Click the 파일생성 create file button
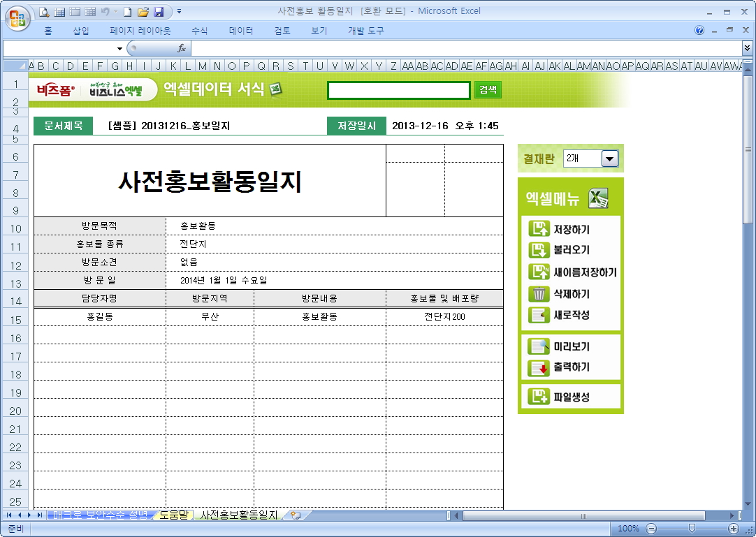Image resolution: width=756 pixels, height=537 pixels. click(x=559, y=397)
